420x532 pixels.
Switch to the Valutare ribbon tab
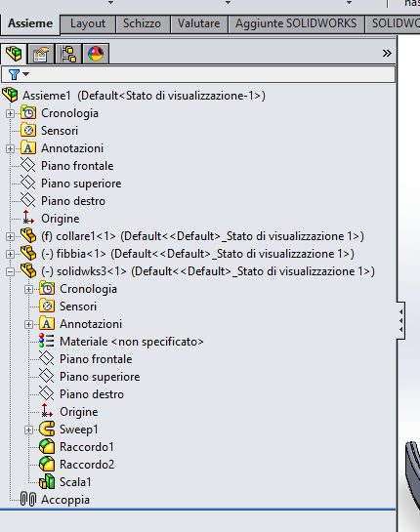(198, 23)
